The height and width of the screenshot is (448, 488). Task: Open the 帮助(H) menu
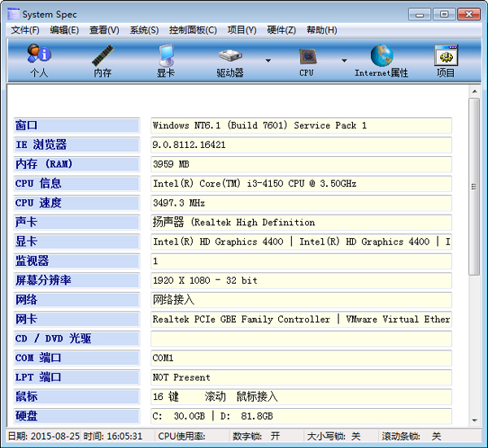point(322,30)
